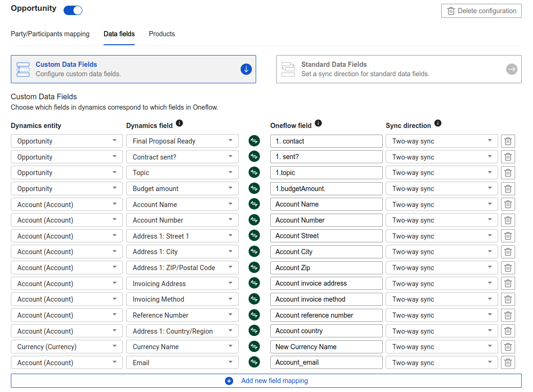
Task: Open the Final Proposal Ready field dropdown
Action: (x=182, y=141)
